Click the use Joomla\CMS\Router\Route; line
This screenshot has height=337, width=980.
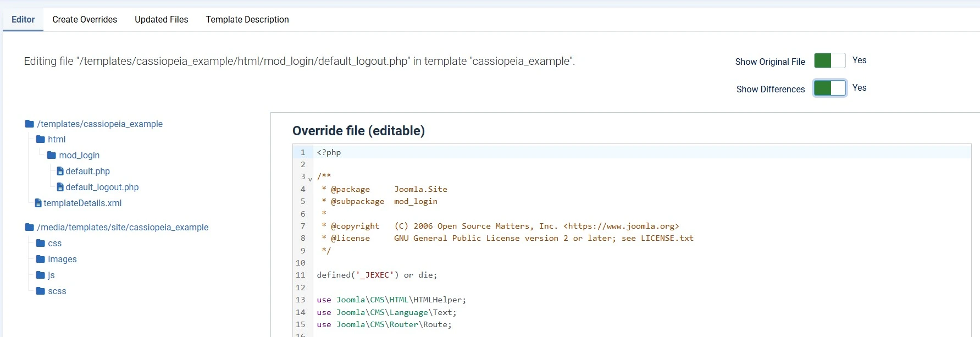(x=384, y=324)
